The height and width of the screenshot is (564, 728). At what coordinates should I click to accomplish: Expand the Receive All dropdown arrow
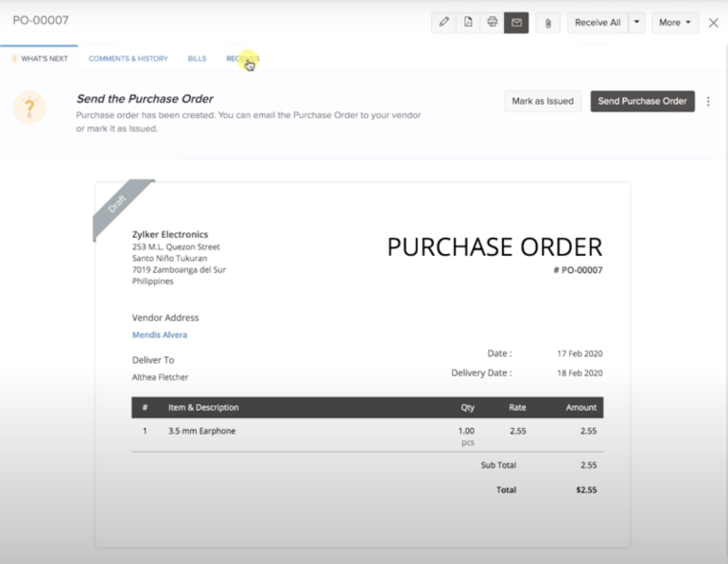click(636, 23)
